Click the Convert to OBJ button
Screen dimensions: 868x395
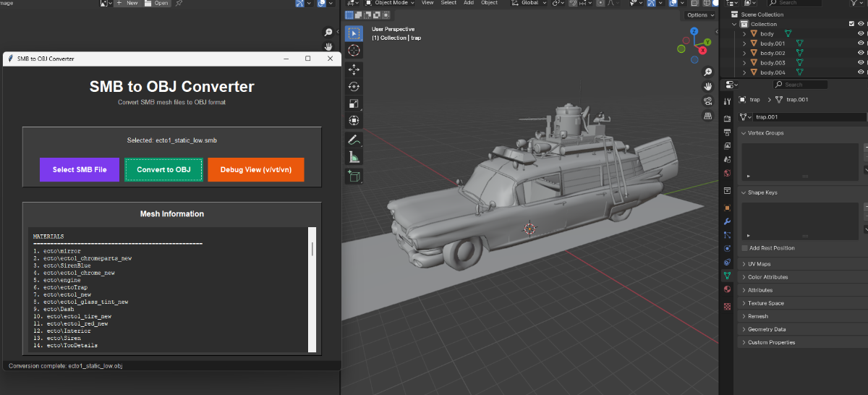pos(163,169)
